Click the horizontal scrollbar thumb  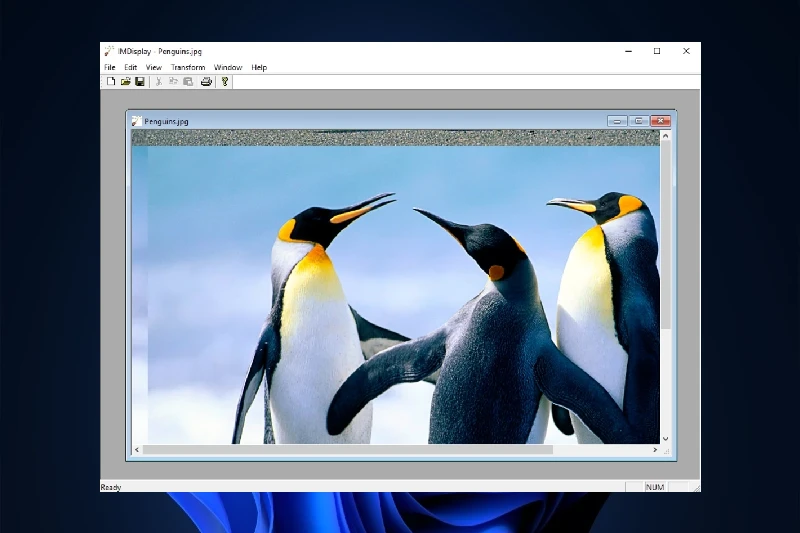tap(347, 450)
